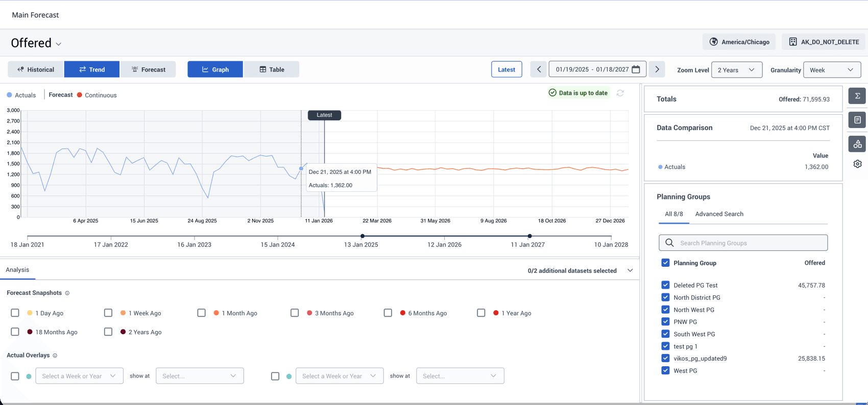Expand the additional datasets selector
Screen dimensions: 868x405
point(630,271)
